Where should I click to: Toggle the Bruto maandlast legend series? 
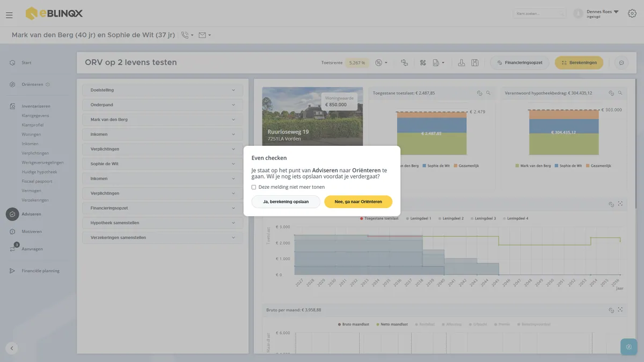[x=354, y=324]
